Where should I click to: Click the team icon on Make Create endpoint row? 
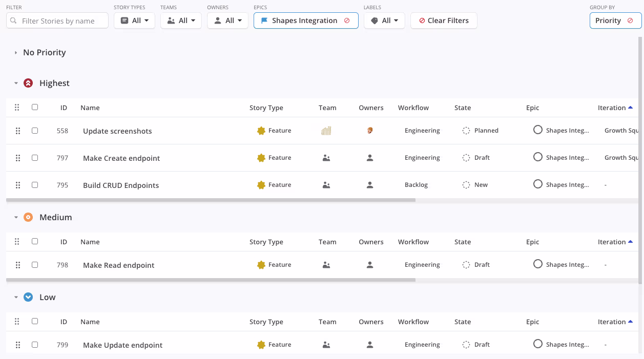pyautogui.click(x=326, y=158)
